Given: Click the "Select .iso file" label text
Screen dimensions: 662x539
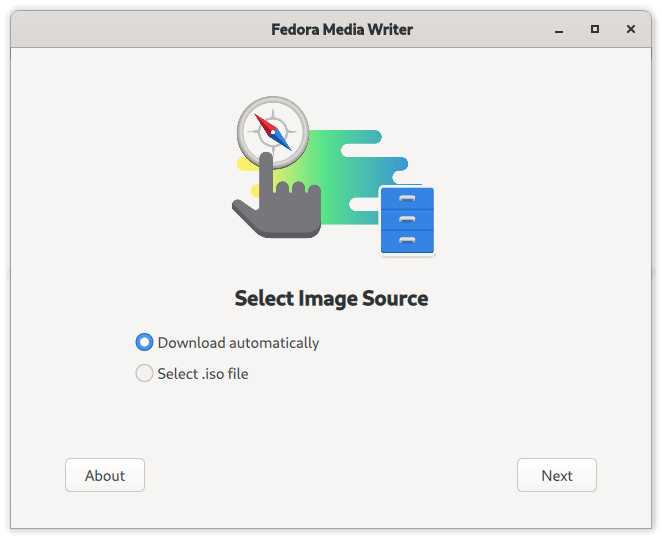Looking at the screenshot, I should 203,374.
